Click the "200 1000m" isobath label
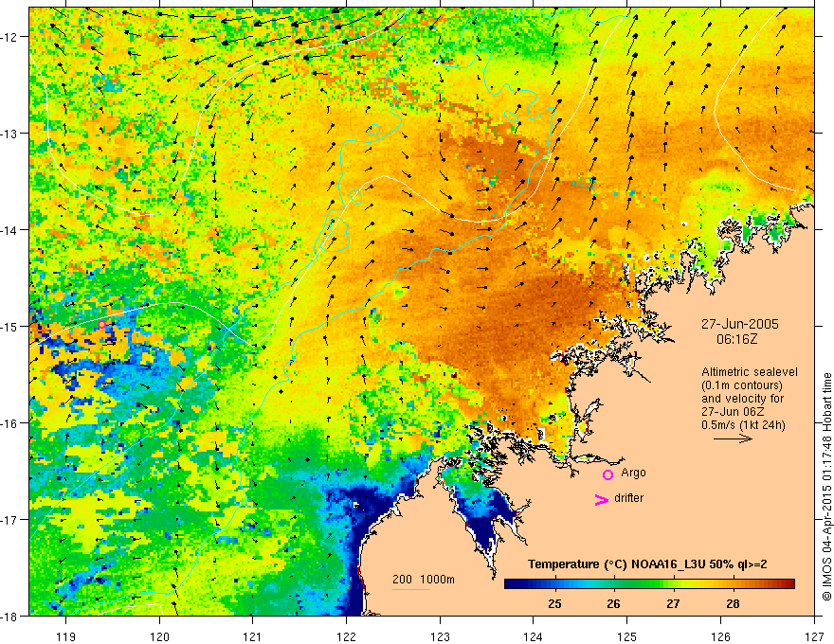 pos(424,580)
